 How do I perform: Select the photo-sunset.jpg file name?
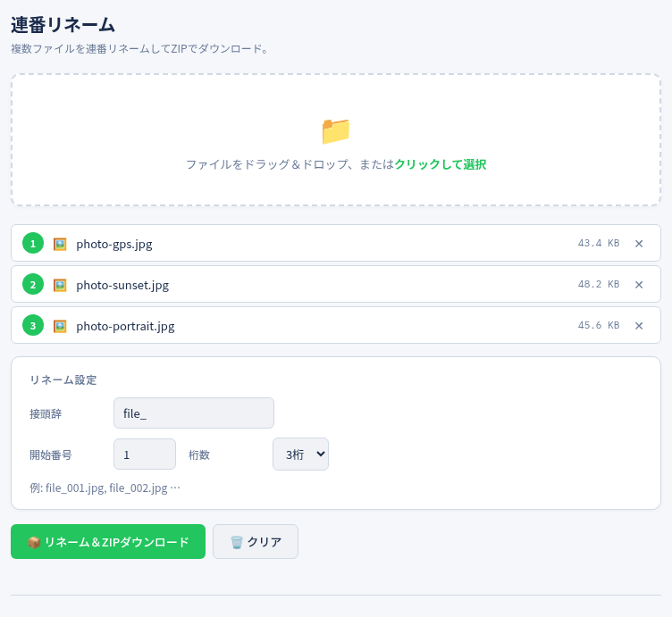tap(122, 285)
